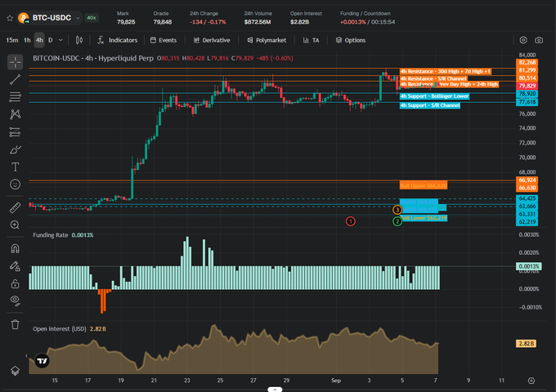Select the 4h timeframe
This screenshot has width=556, height=392.
[39, 40]
